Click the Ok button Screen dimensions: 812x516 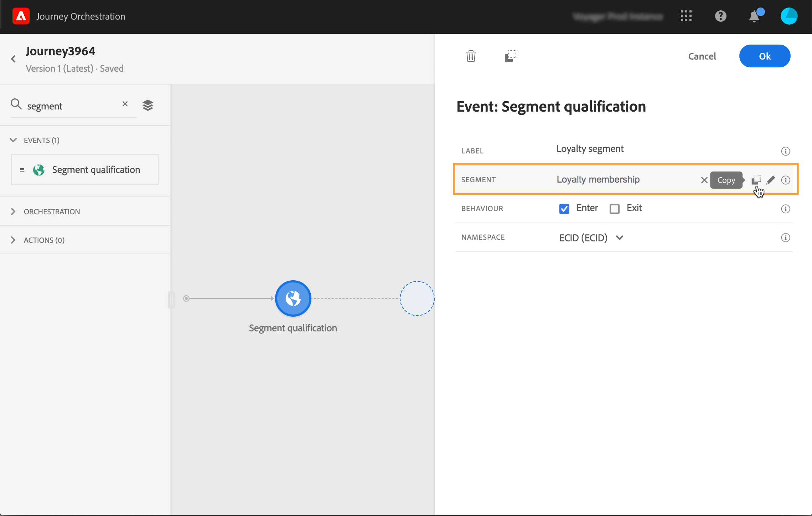point(765,56)
